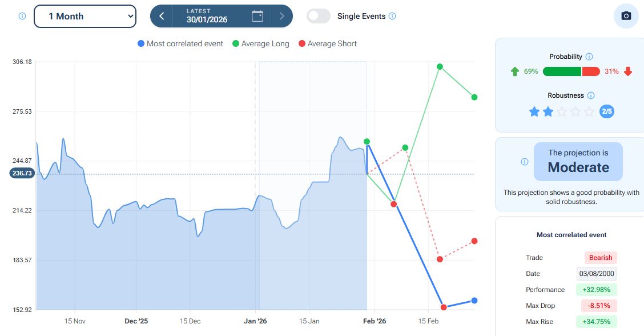Click the Robustness info icon
644x336 pixels.
click(x=591, y=95)
